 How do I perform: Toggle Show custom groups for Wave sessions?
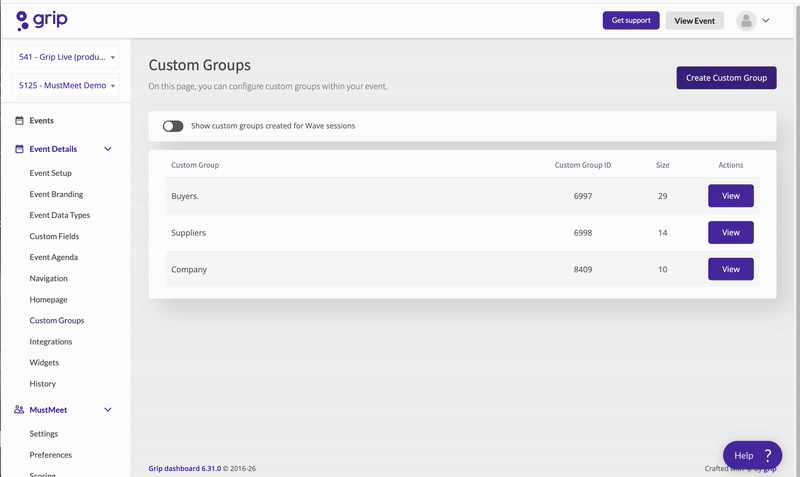(173, 126)
